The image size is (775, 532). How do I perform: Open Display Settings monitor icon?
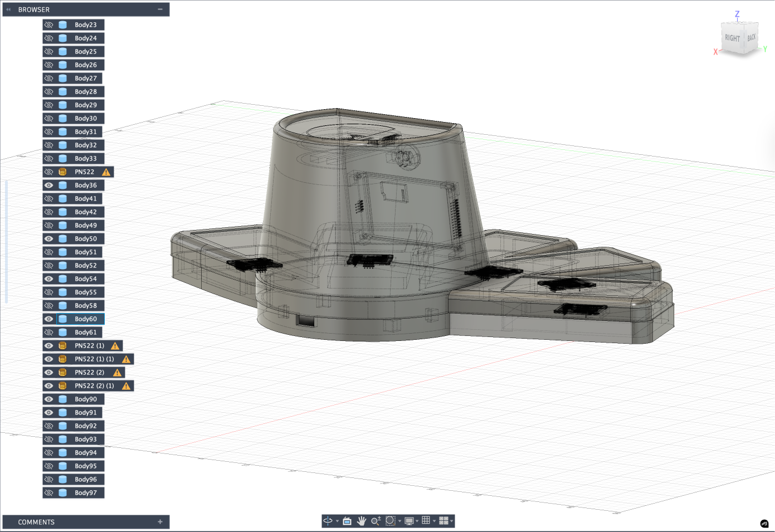pyautogui.click(x=409, y=521)
